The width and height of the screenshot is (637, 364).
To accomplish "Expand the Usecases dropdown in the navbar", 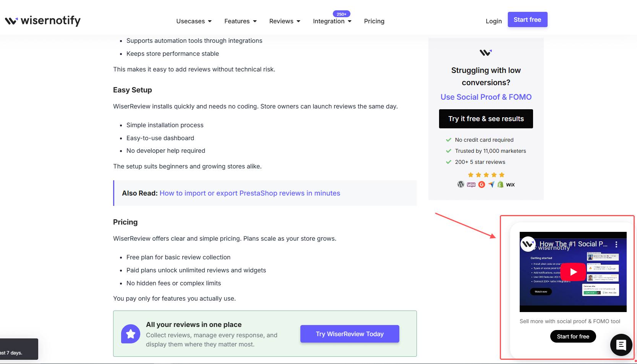I will pyautogui.click(x=194, y=21).
